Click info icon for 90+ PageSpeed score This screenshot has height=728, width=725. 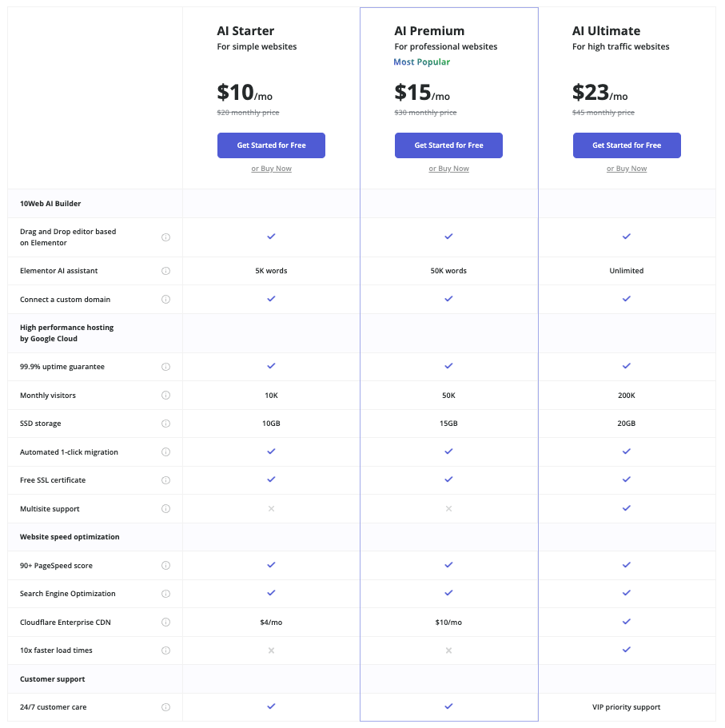tap(165, 566)
